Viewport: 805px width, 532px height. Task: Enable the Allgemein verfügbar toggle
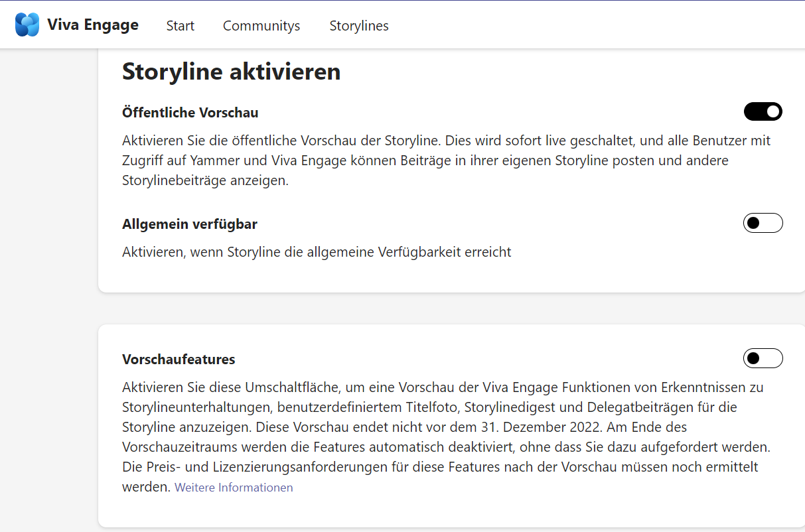pos(763,223)
